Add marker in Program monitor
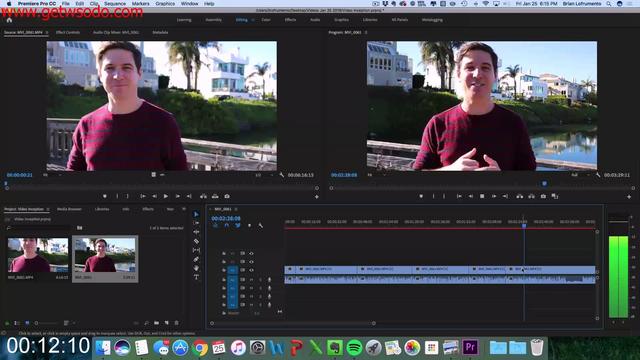Image resolution: width=640 pixels, height=360 pixels. click(421, 196)
